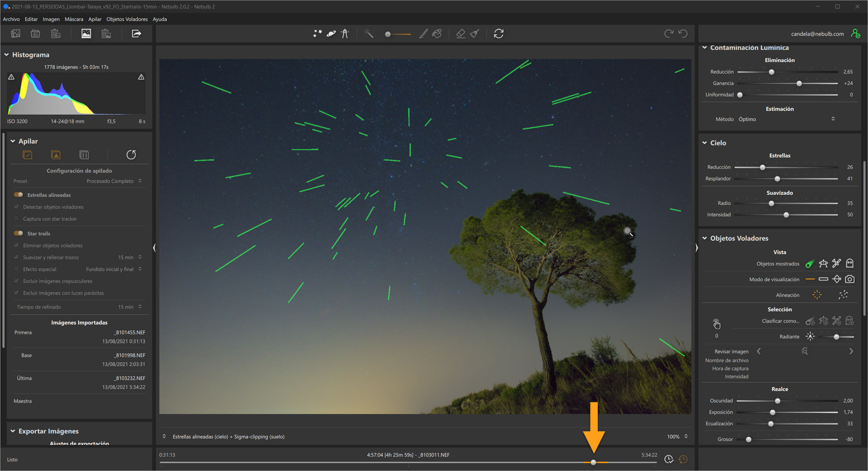868x471 pixels.
Task: Toggle the satellite shown-objects icon
Action: 837,264
